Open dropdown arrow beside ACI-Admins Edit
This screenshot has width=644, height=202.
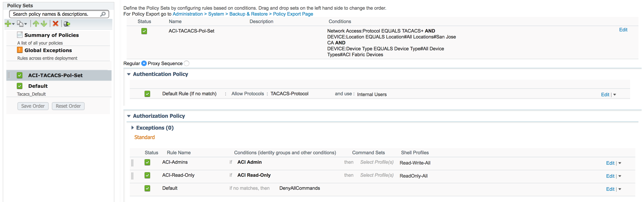620,163
